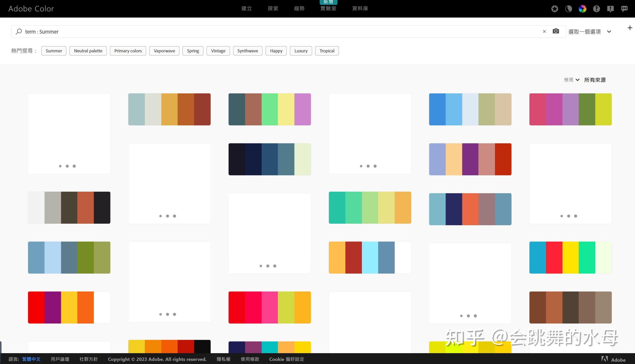The image size is (635, 364).
Task: Pick the olive green swatch in blue-green palette
Action: pyautogui.click(x=85, y=257)
